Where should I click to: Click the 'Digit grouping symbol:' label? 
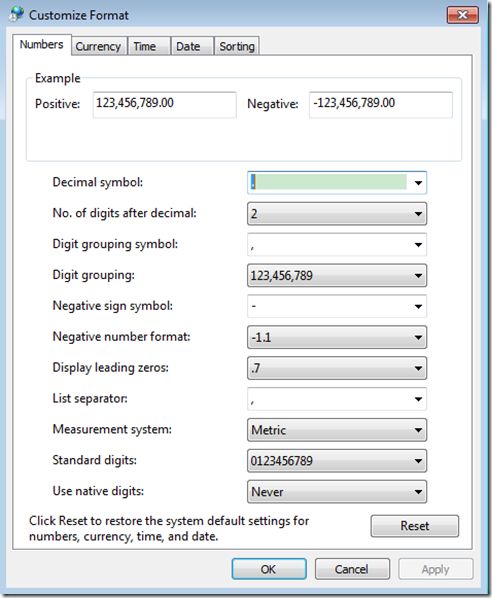point(115,244)
